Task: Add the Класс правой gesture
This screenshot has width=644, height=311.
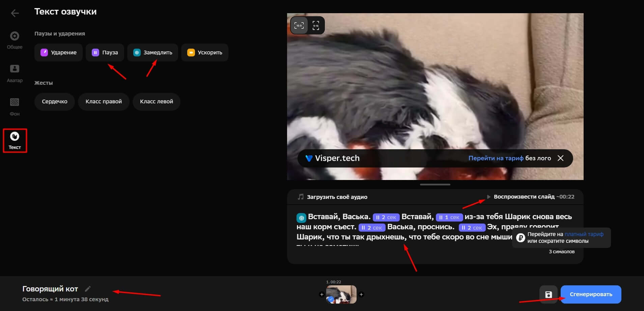Action: [104, 102]
